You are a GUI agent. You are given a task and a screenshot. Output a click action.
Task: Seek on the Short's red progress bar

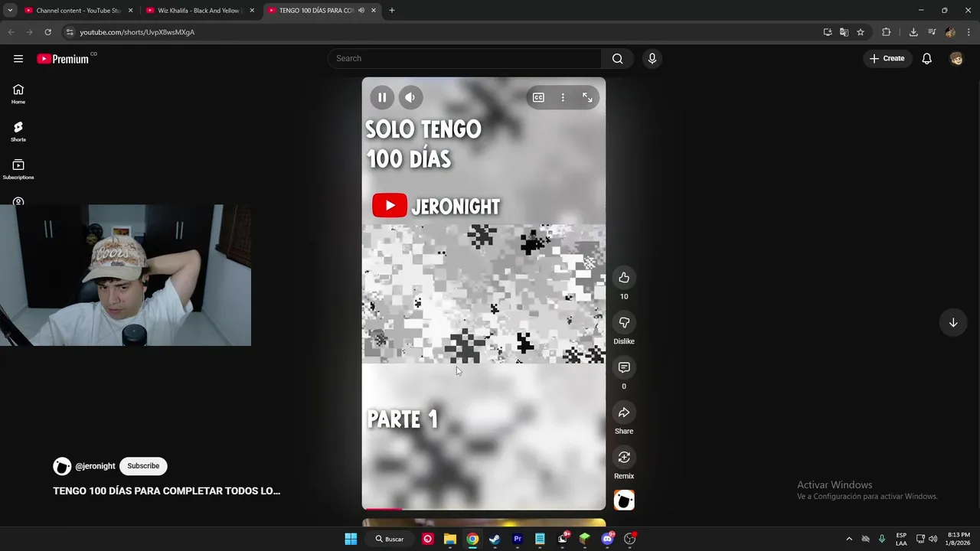coord(483,509)
